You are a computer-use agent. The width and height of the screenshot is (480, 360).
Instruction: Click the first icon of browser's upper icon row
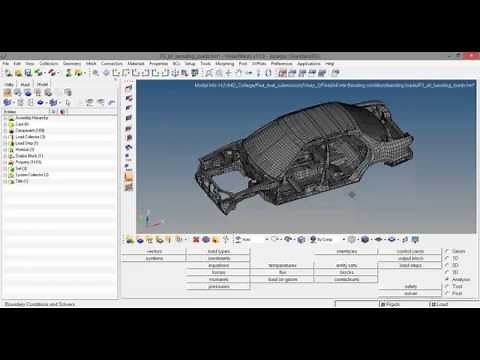coord(8,93)
